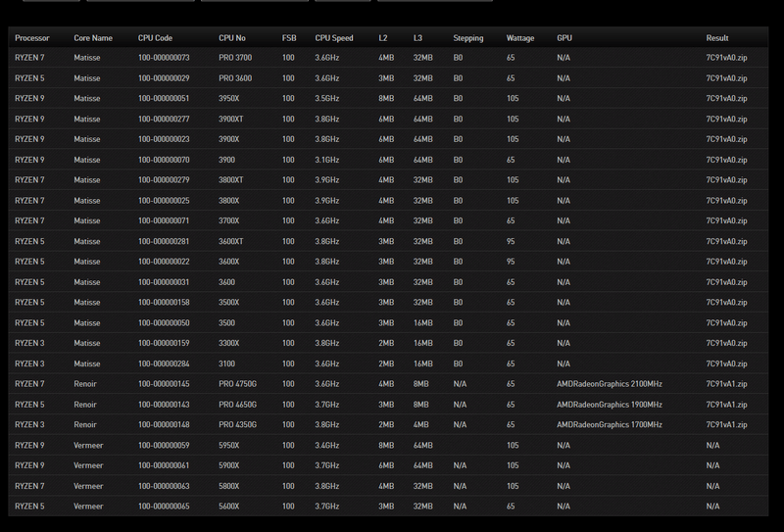784x532 pixels.
Task: Open 7C91vA1.zip link in PRO 4350G row
Action: pos(726,424)
